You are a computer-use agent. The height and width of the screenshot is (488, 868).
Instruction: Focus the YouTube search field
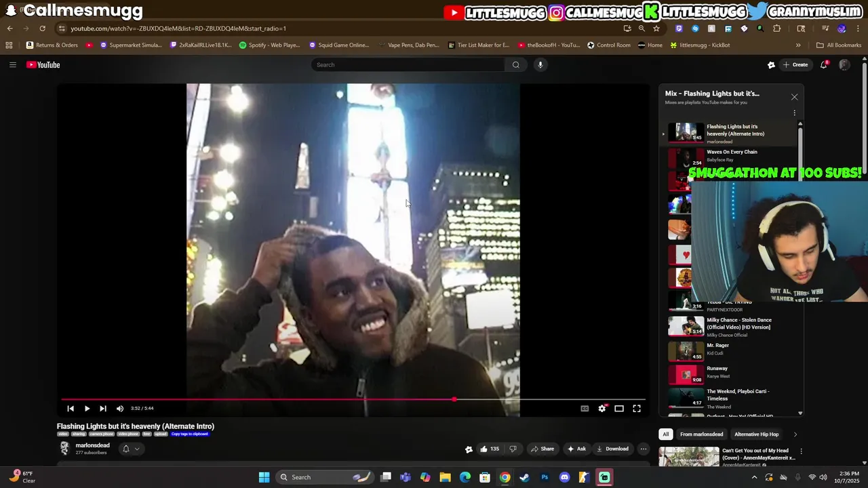click(x=408, y=65)
